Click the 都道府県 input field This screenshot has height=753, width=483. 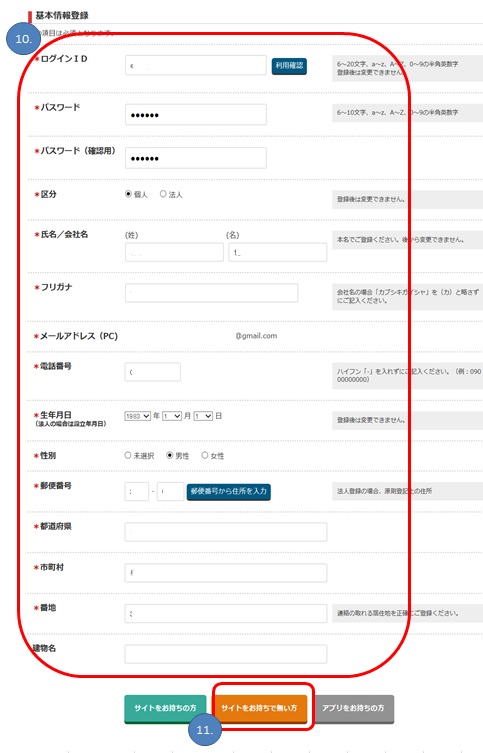click(226, 532)
